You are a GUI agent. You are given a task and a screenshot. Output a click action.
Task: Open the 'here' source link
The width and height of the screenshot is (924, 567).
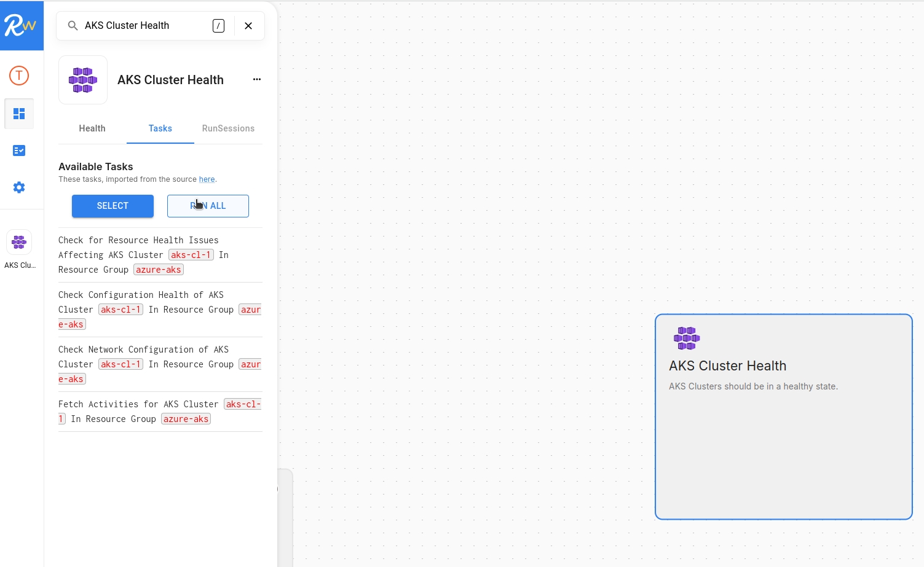207,179
